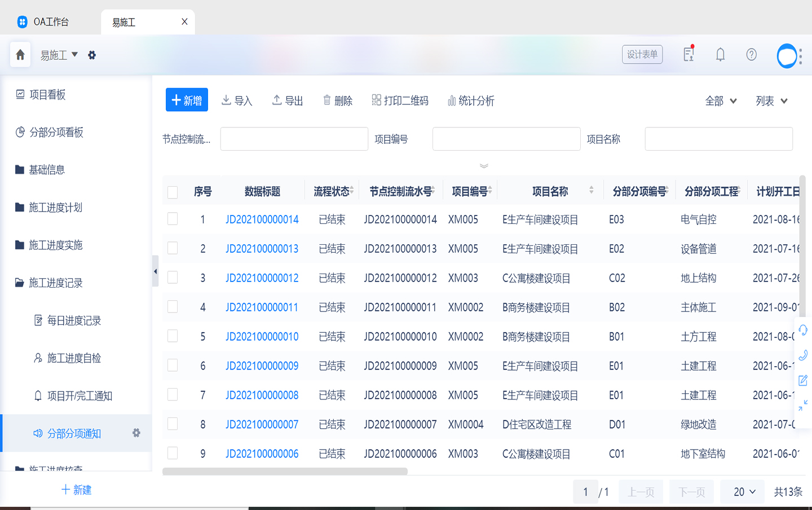Viewport: 812px width, 510px height.
Task: Open record link JD202100000014
Action: pyautogui.click(x=262, y=219)
